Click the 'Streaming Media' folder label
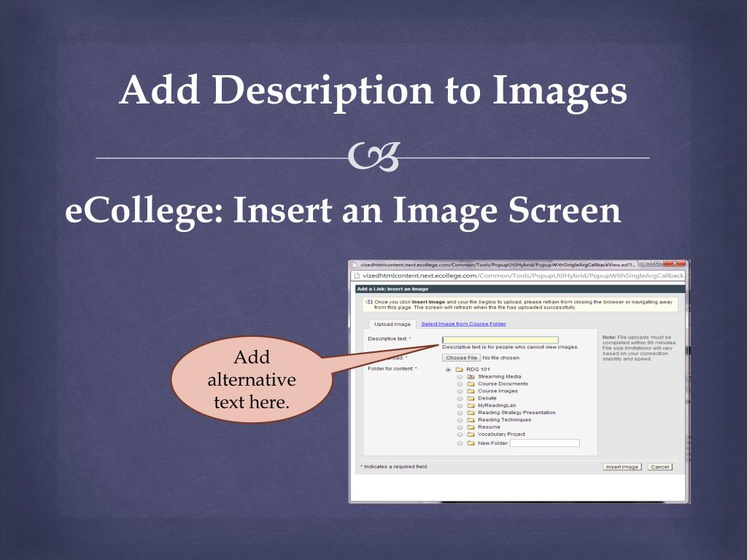747x560 pixels. [499, 377]
